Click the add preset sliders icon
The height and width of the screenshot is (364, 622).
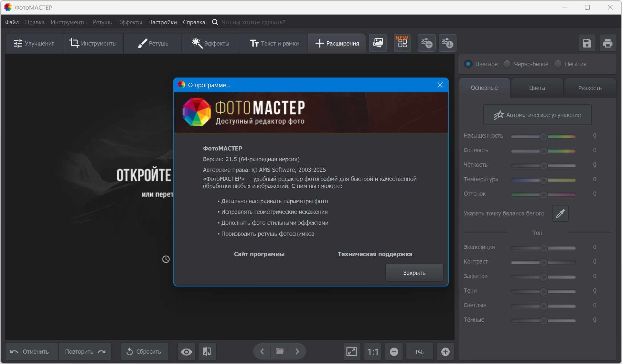coord(426,43)
